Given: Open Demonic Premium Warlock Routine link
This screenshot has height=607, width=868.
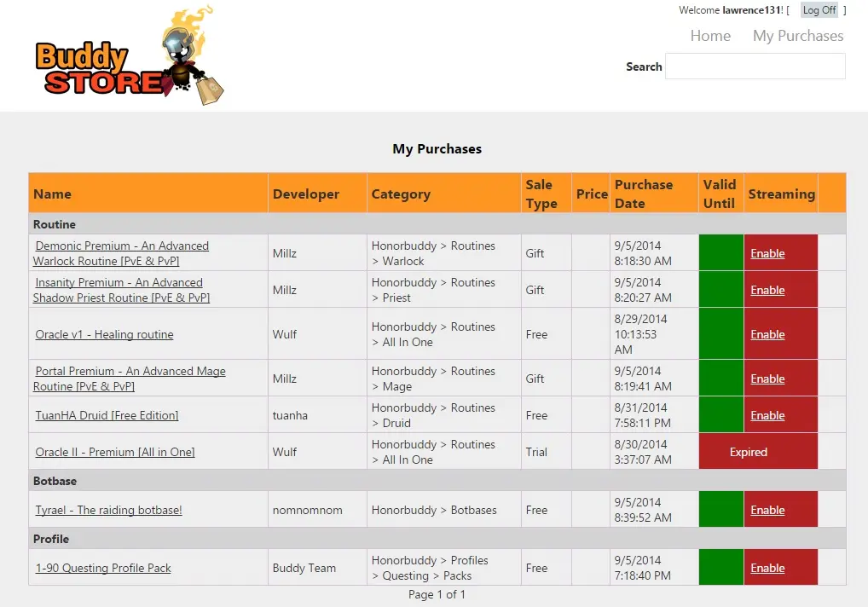Looking at the screenshot, I should [121, 253].
